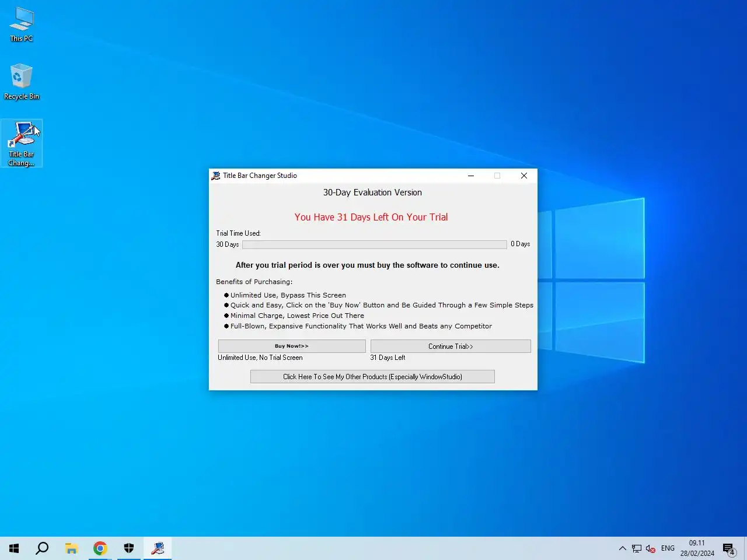Click the muted volume tray icon
Image resolution: width=747 pixels, height=560 pixels.
click(651, 548)
